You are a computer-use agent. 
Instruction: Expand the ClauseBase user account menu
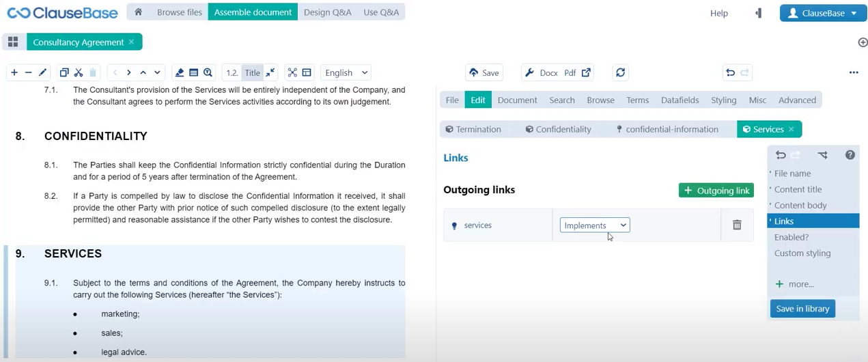pyautogui.click(x=823, y=13)
